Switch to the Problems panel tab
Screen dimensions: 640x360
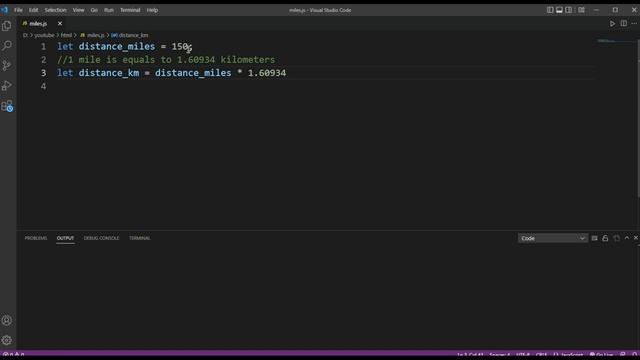click(x=36, y=238)
